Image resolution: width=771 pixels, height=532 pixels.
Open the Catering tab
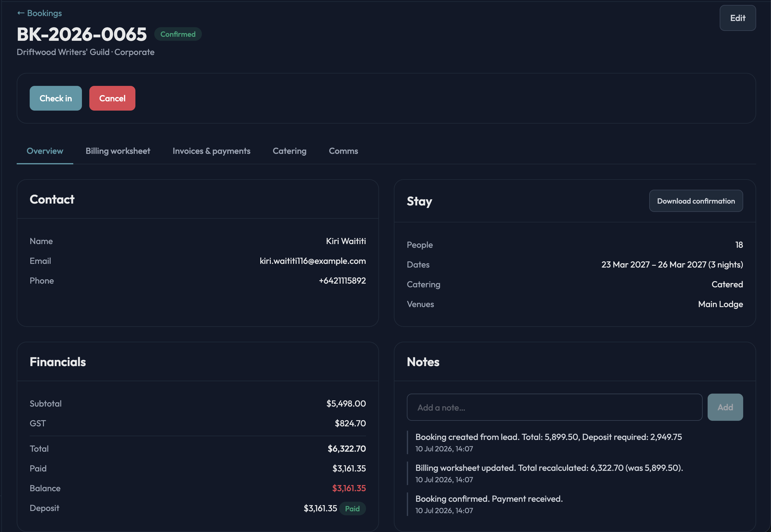tap(289, 151)
